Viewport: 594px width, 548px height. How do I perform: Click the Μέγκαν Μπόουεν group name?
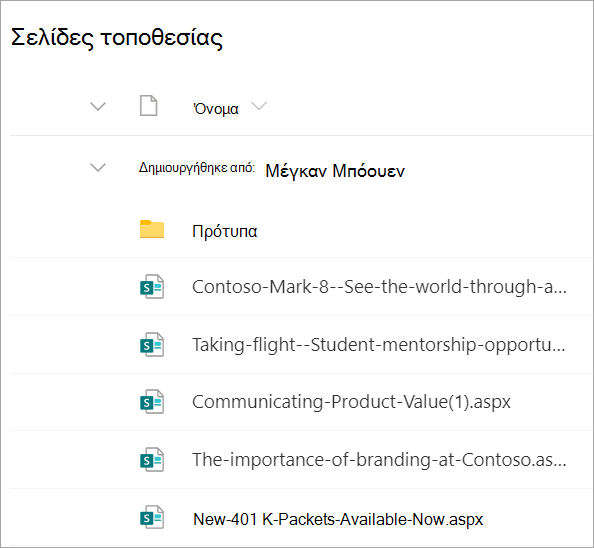click(335, 171)
